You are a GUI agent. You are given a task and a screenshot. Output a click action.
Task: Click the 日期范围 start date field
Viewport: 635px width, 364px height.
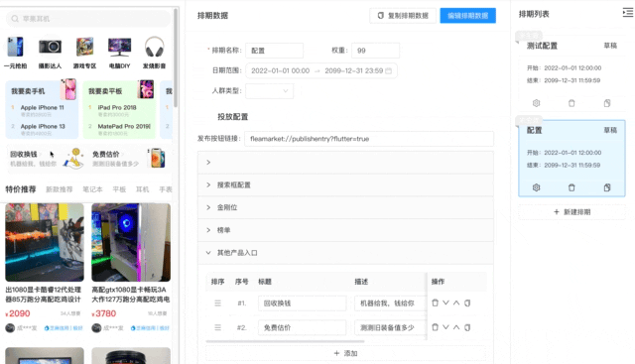coord(280,70)
